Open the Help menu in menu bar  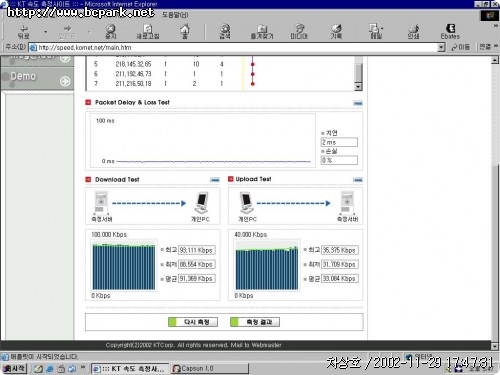[x=175, y=15]
